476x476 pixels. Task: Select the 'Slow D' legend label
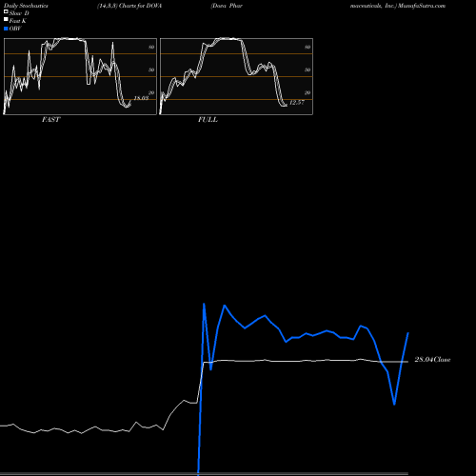[19, 13]
